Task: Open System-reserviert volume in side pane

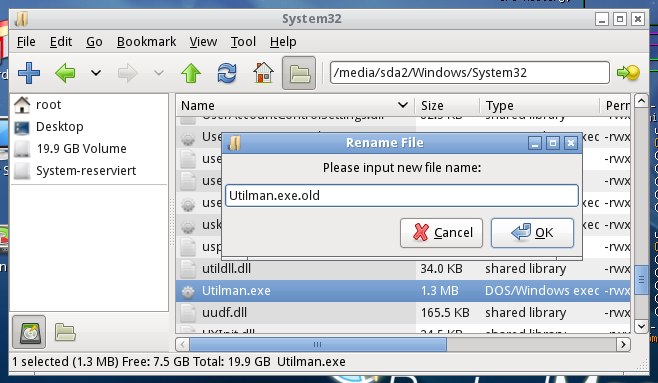Action: click(x=89, y=171)
